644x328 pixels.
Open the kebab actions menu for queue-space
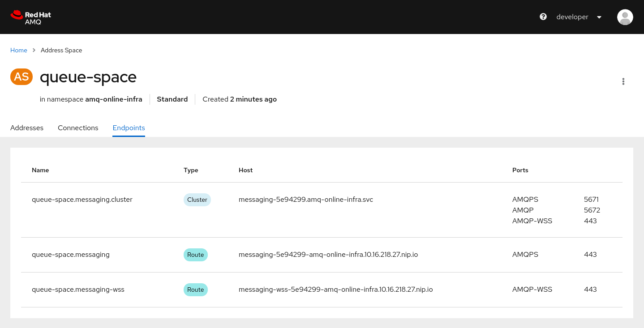[623, 81]
